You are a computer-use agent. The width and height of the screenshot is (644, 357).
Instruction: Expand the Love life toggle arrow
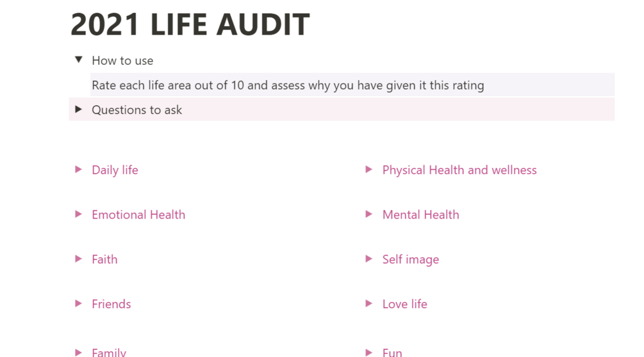(369, 304)
